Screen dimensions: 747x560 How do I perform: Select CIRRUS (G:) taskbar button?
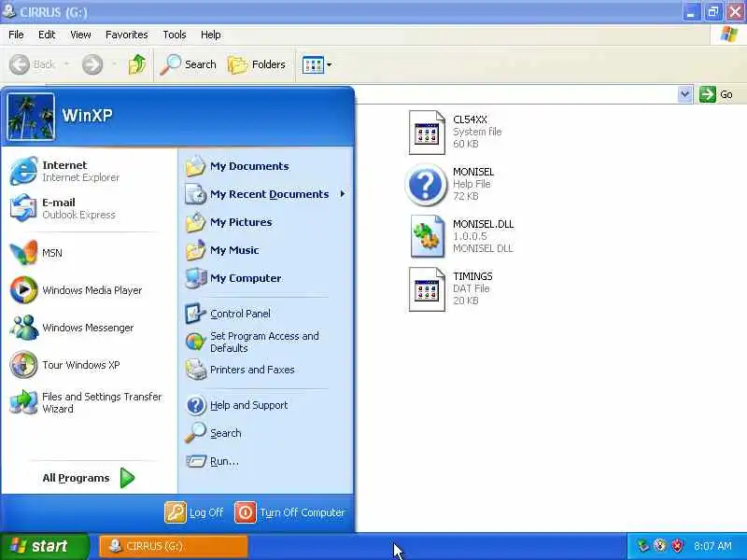point(174,546)
